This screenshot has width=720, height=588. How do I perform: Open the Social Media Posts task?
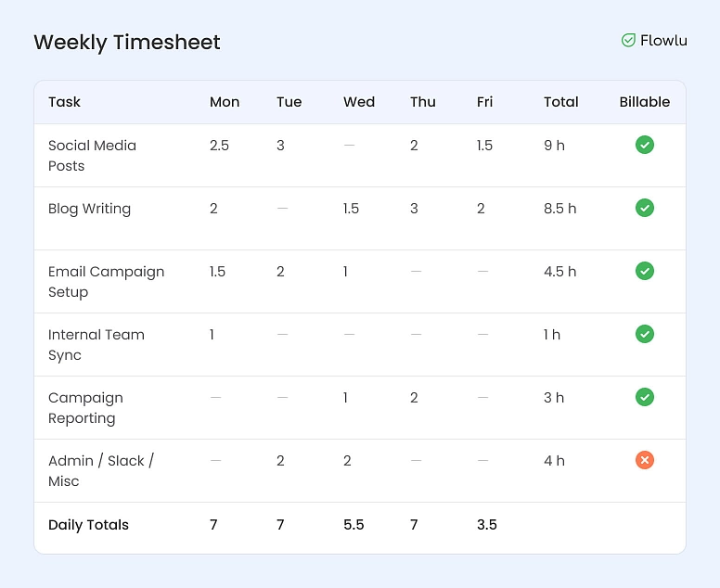click(92, 155)
